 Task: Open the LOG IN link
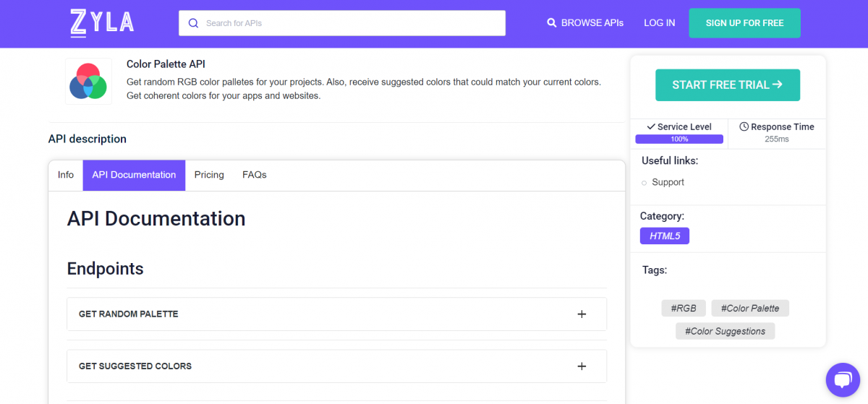click(x=659, y=23)
